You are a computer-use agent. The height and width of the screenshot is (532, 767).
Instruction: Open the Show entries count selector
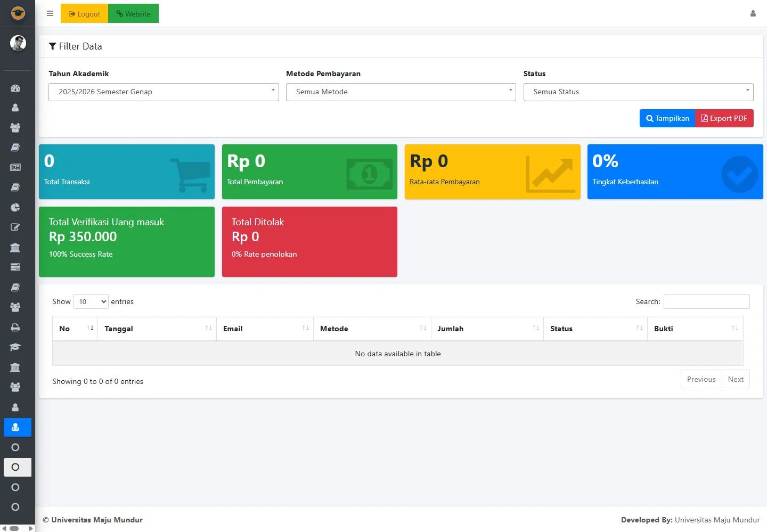91,302
